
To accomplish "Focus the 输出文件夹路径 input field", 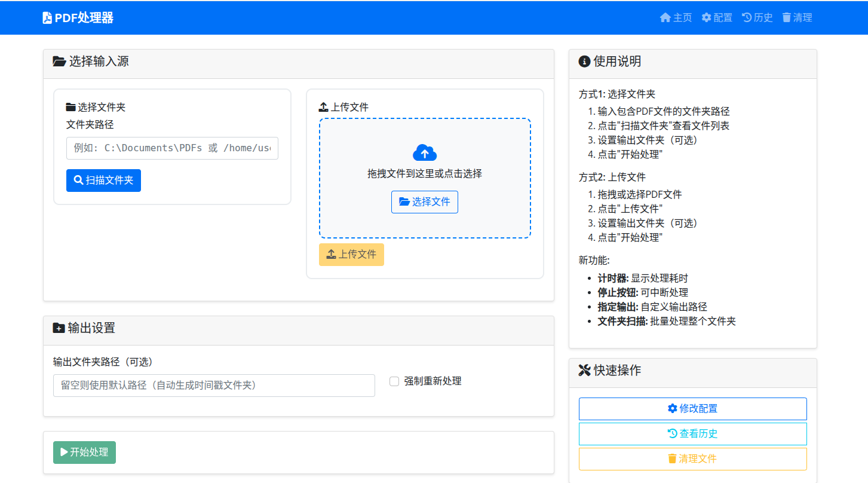I will (x=214, y=386).
